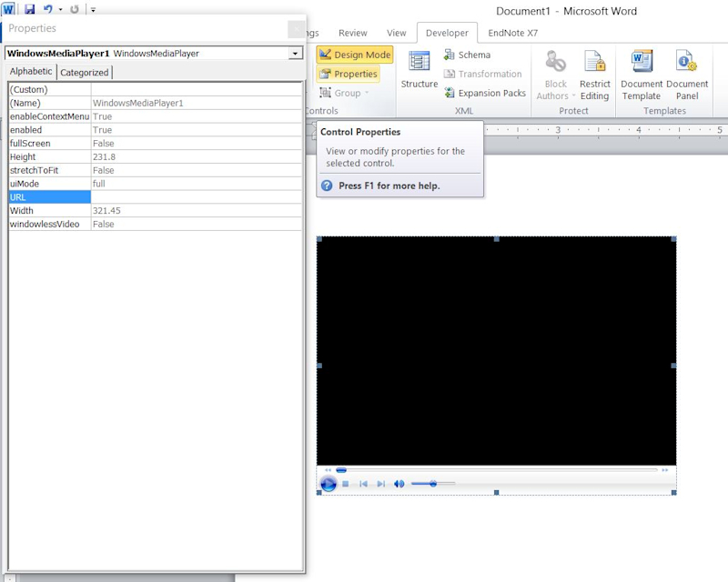Edit the (Name) value WindowsMediaPlayer1

click(x=197, y=103)
